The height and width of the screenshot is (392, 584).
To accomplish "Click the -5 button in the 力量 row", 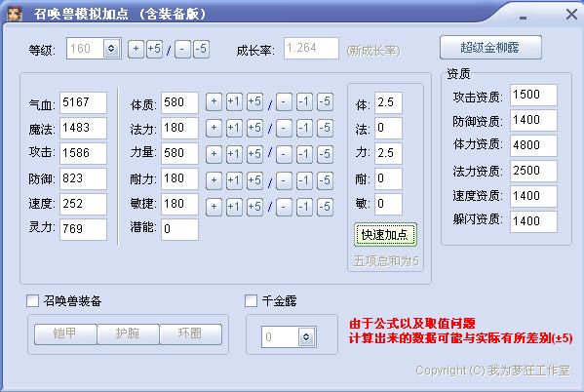I will point(325,153).
